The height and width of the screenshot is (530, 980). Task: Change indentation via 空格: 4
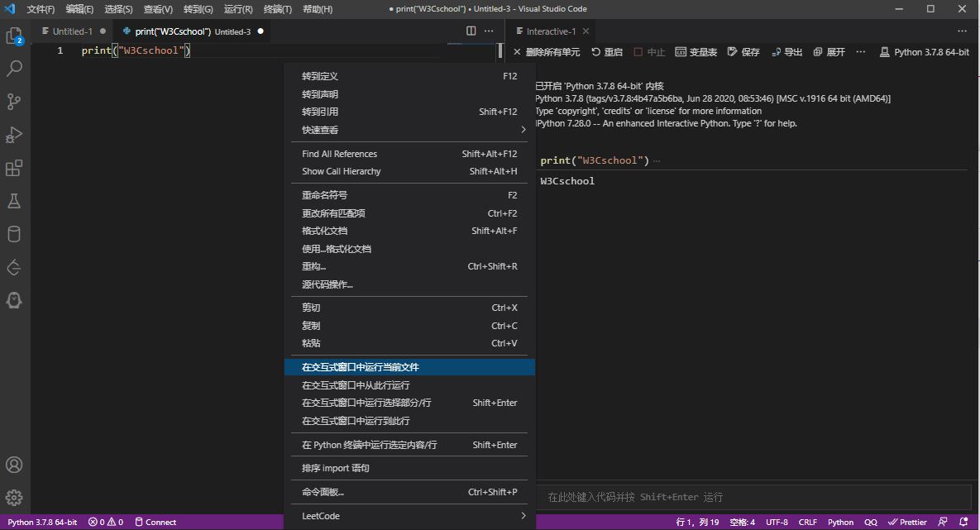tap(743, 522)
